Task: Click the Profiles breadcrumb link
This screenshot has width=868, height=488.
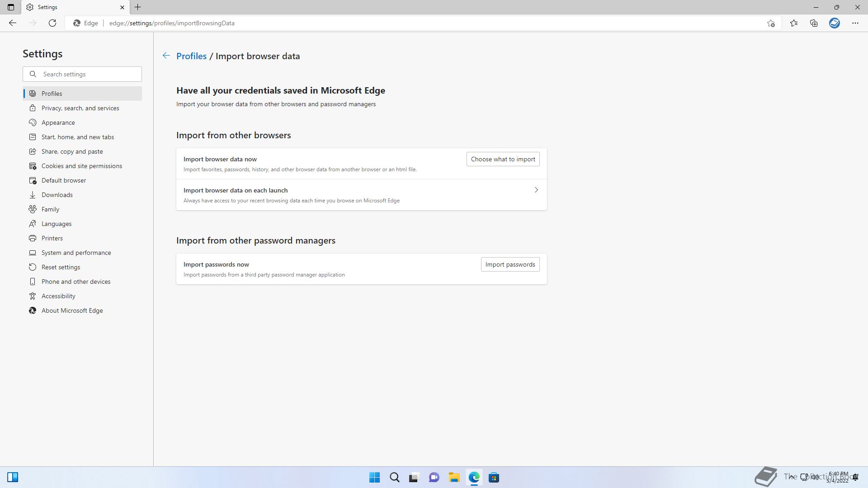Action: click(x=191, y=56)
